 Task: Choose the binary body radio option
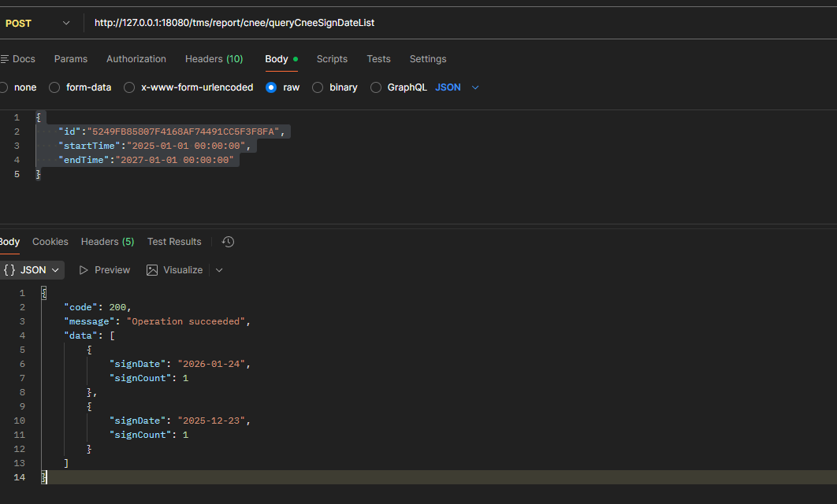318,87
